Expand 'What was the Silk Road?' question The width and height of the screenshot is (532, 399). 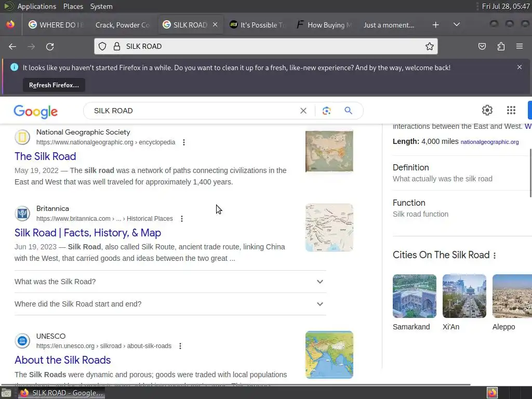tap(170, 282)
